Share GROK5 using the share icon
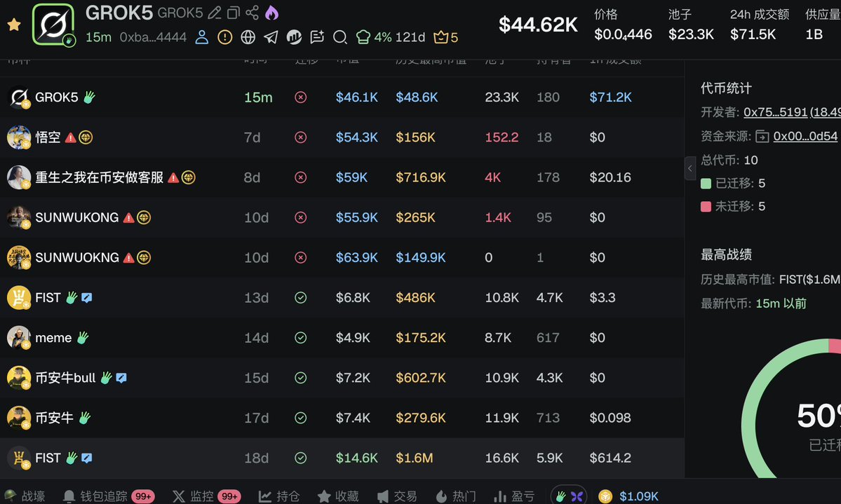This screenshot has height=504, width=841. click(252, 13)
